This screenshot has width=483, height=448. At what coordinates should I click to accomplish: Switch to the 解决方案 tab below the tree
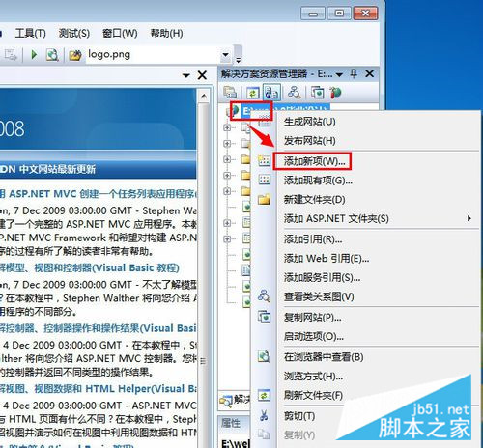[x=235, y=400]
